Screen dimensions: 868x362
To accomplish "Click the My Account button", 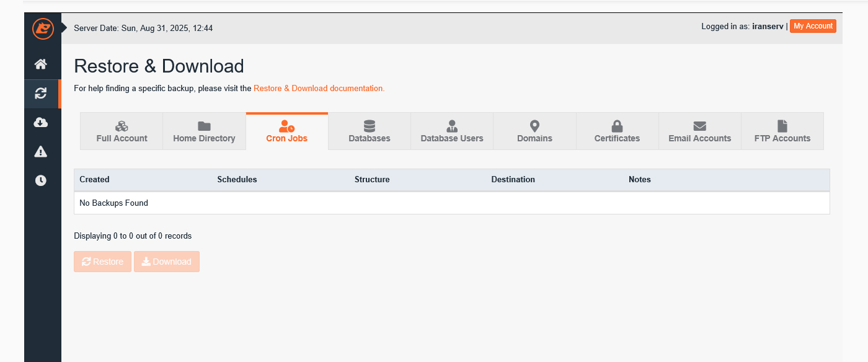I will (813, 26).
